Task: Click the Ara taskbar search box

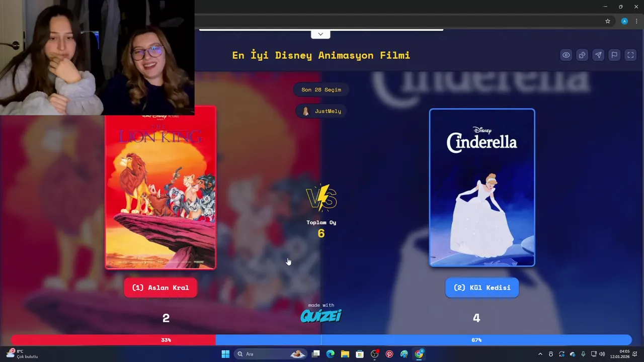Action: pyautogui.click(x=271, y=354)
